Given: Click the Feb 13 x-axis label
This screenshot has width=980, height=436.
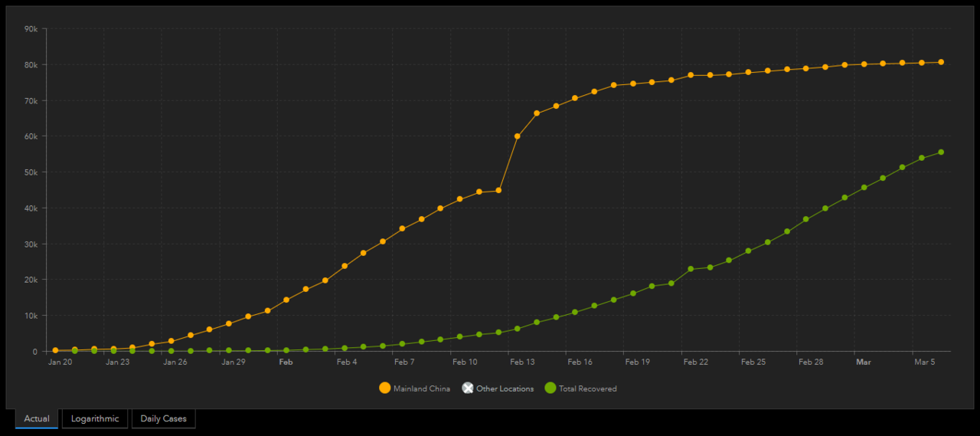Looking at the screenshot, I should coord(522,362).
